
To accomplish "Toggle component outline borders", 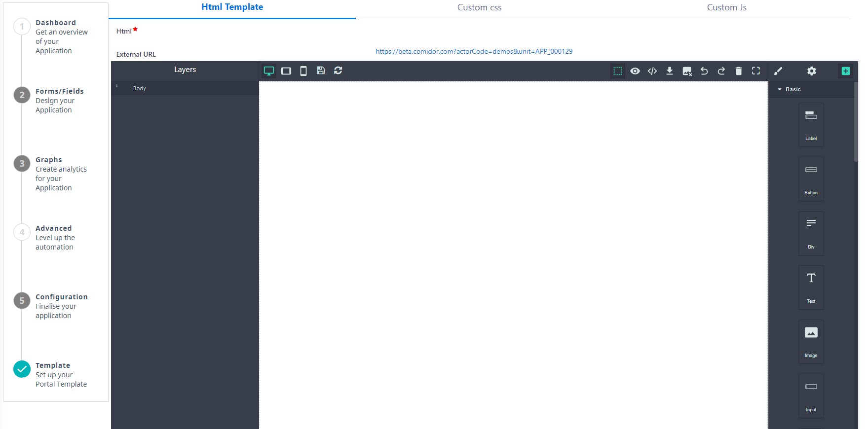I will 618,71.
